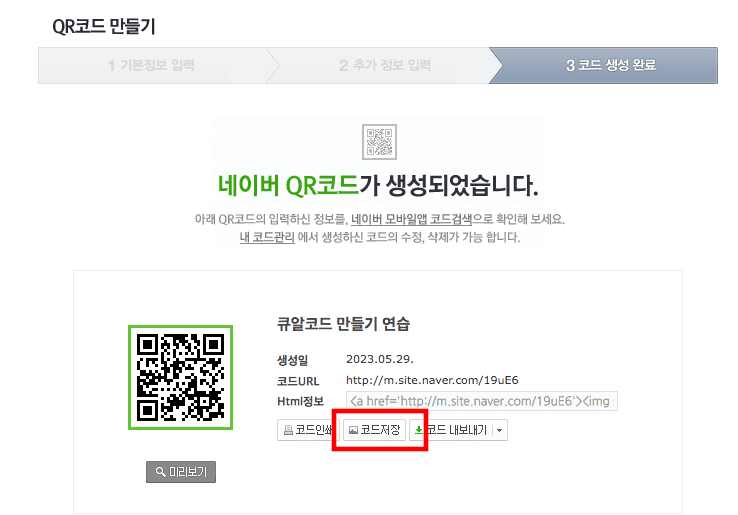Click the 코드저장 button
738x515 pixels.
[x=374, y=430]
